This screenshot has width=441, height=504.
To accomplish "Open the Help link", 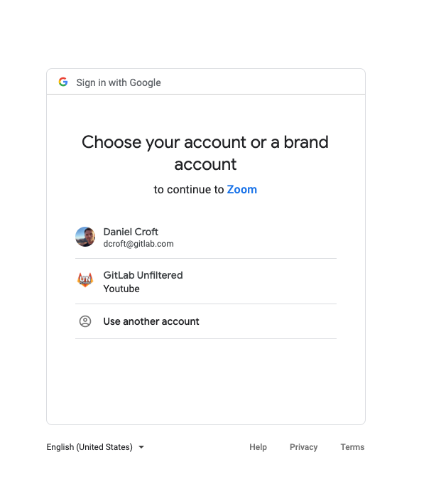I will [258, 447].
